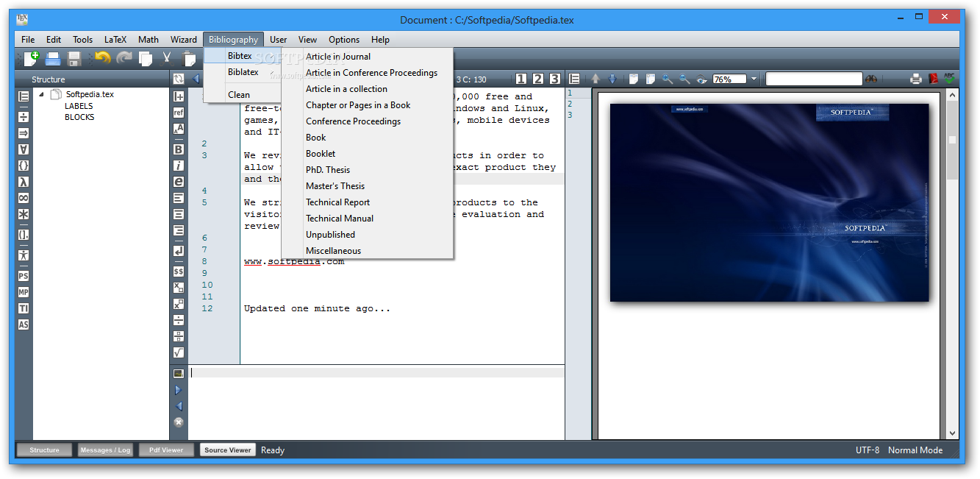Click the blue Open file icon
The height and width of the screenshot is (479, 980).
53,59
